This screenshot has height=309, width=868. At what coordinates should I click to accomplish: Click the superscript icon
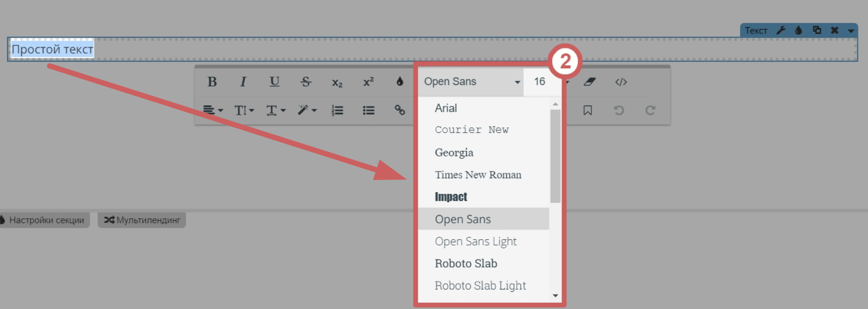(x=368, y=82)
